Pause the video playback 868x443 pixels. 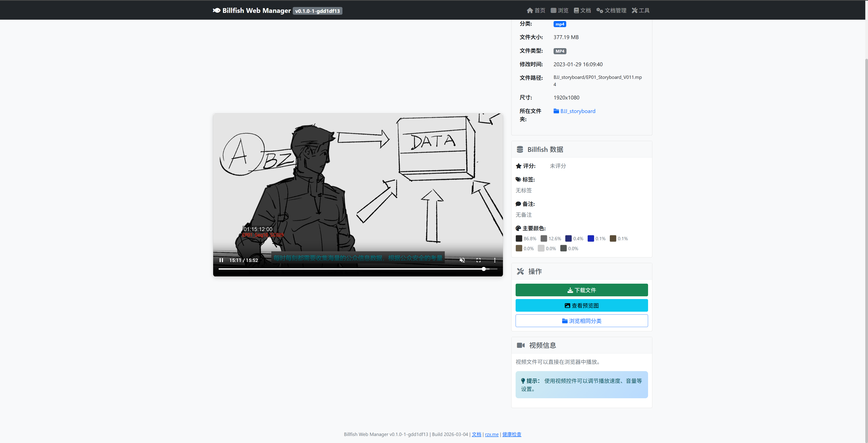point(221,260)
